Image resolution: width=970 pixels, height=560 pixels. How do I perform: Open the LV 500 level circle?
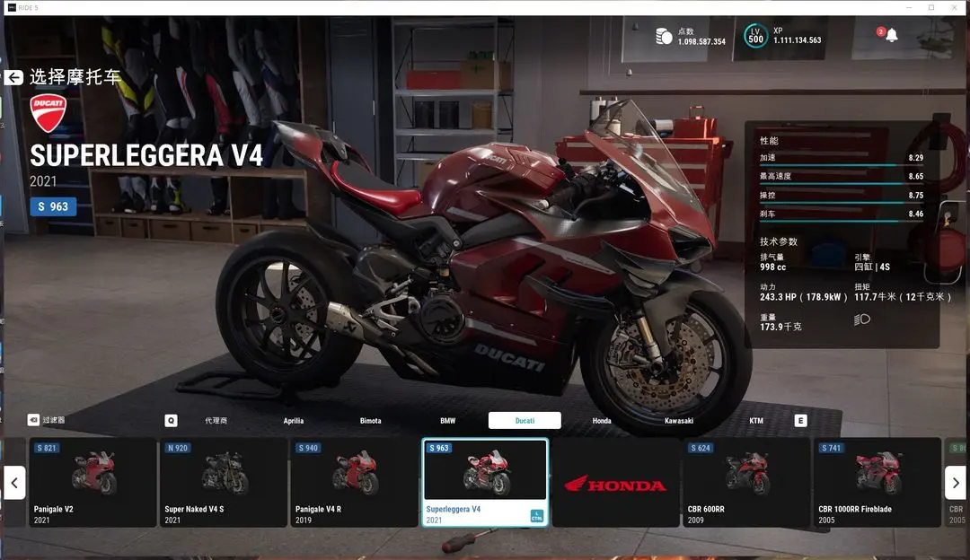tap(755, 36)
